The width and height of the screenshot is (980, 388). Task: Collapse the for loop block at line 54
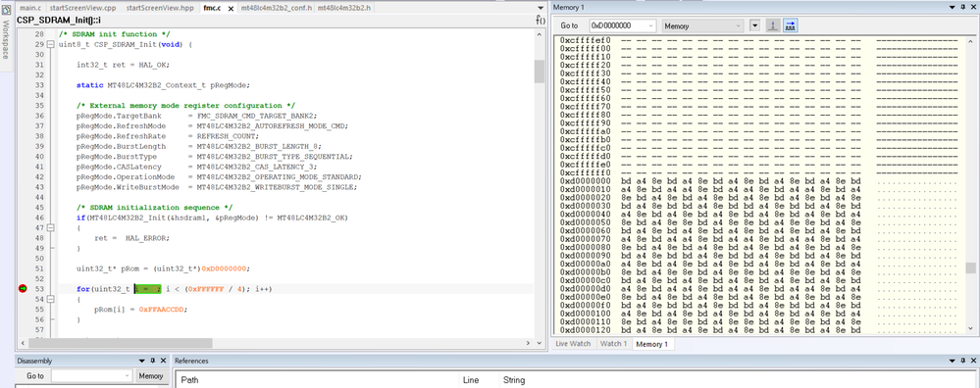click(51, 299)
